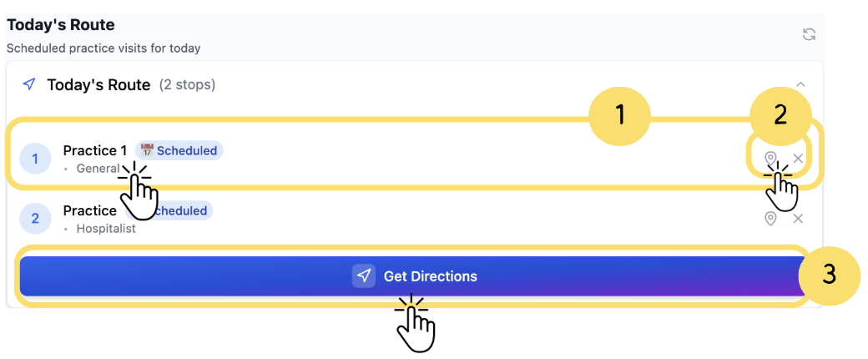868x359 pixels.
Task: Click the yellow annotation marker numbered 1
Action: (619, 115)
